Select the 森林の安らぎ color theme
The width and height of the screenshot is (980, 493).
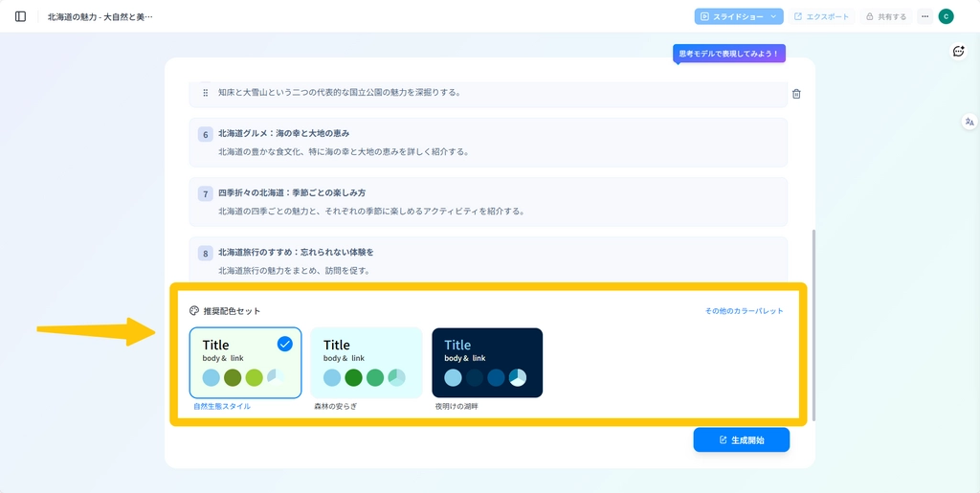click(x=367, y=363)
